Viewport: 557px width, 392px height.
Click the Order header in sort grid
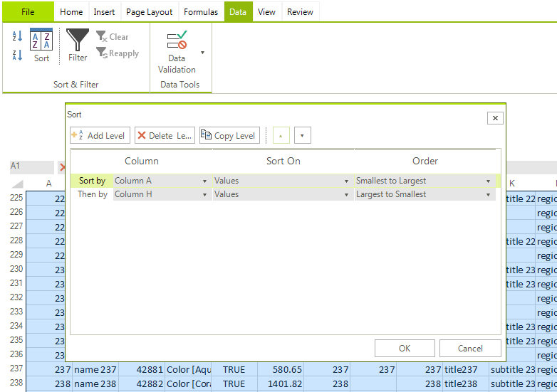tap(425, 161)
